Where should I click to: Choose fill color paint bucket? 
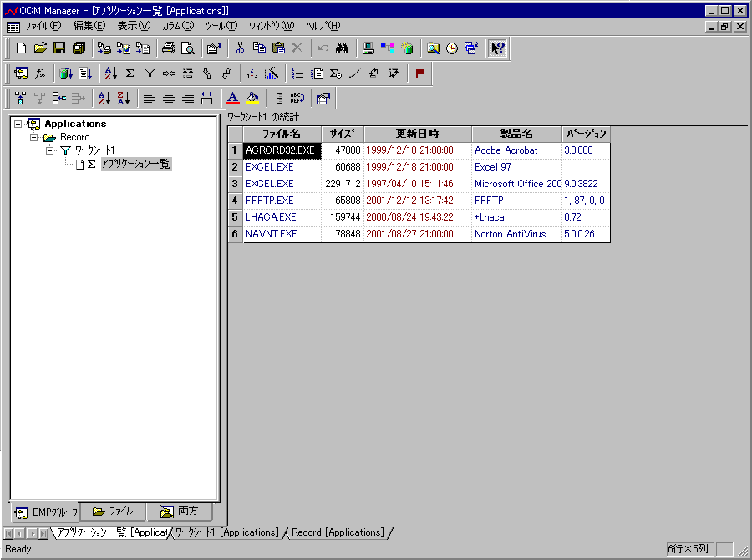[252, 99]
